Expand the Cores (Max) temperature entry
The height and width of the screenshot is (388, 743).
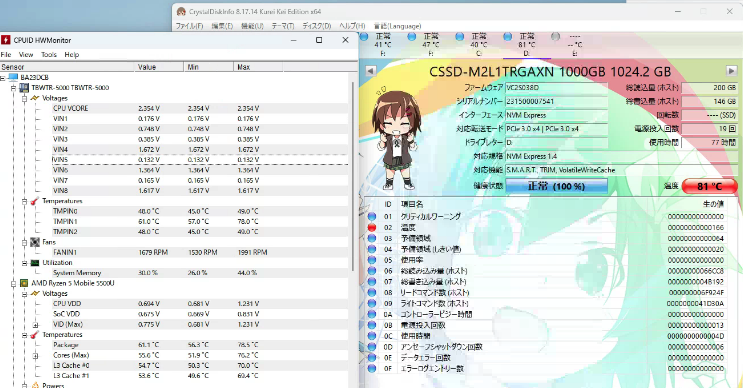(36, 355)
